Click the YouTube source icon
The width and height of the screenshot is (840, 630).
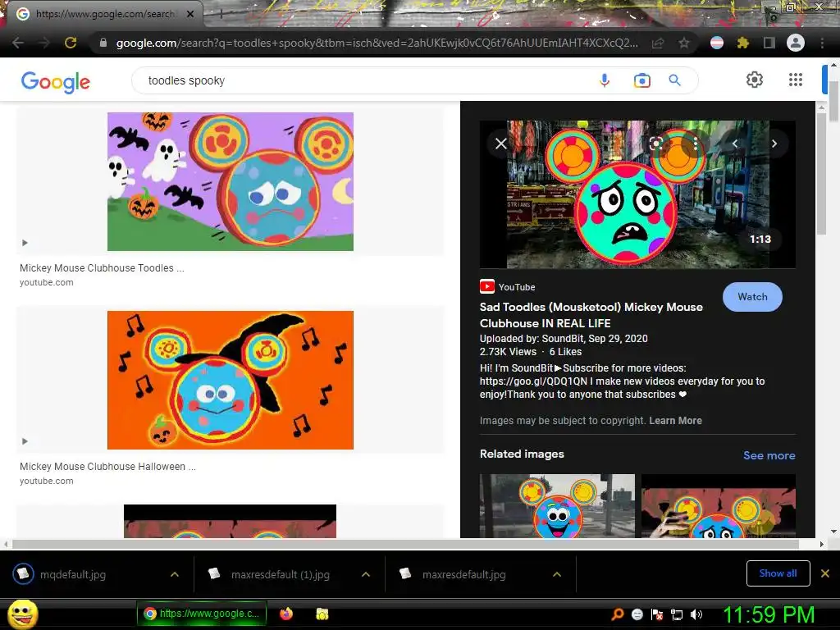[487, 286]
